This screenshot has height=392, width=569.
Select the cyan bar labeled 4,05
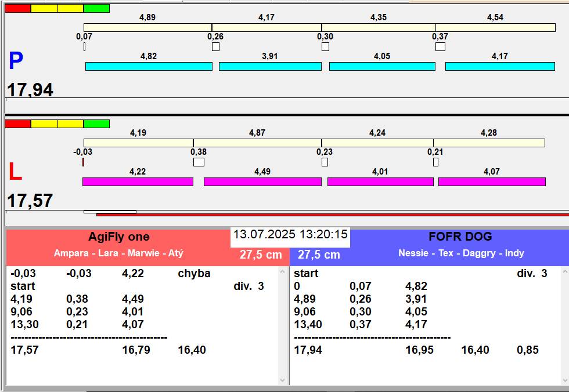coord(382,66)
